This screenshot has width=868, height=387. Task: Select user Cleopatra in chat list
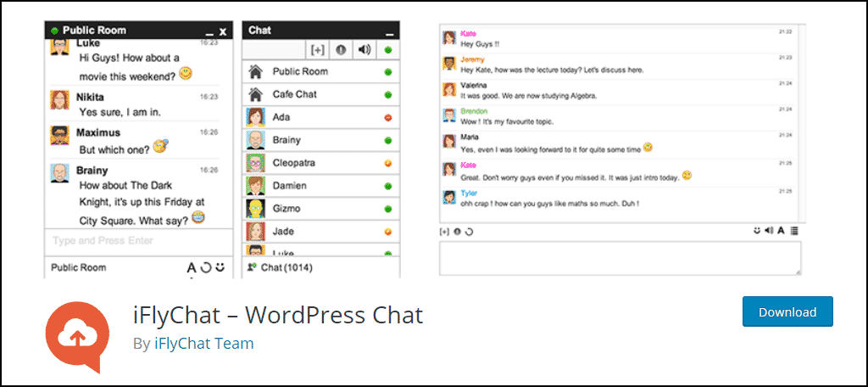coord(321,163)
